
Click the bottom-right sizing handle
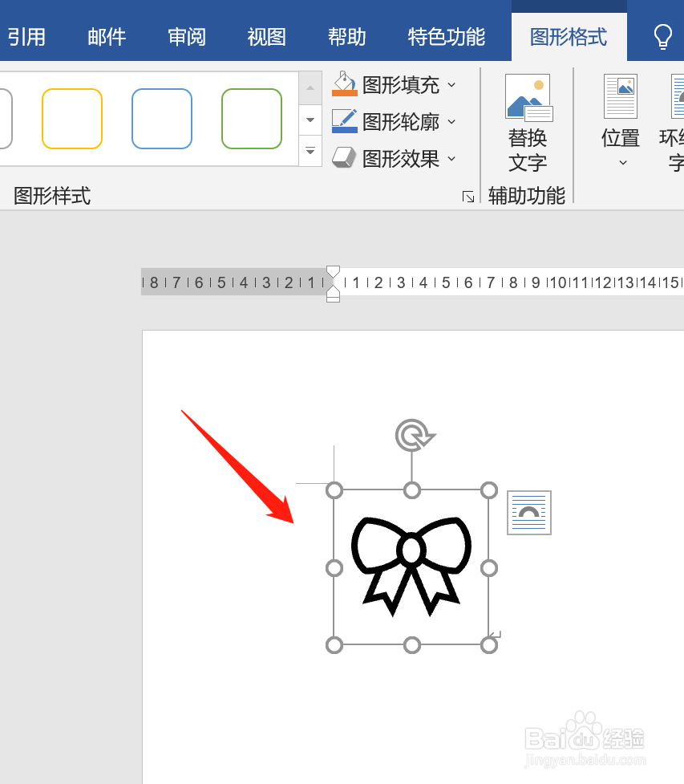tap(489, 645)
